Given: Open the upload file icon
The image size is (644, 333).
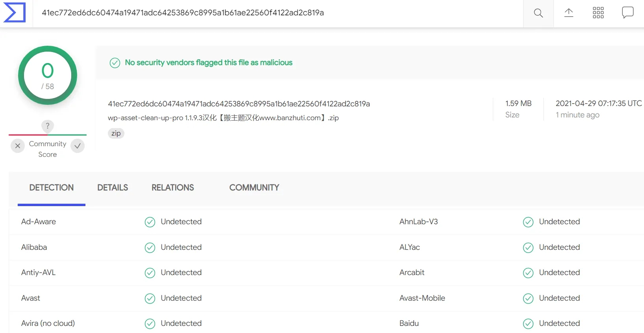Looking at the screenshot, I should [568, 13].
